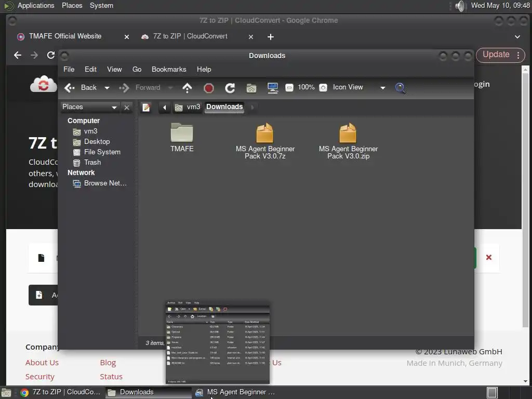Open the Home folder from the toolbar
Screen dimensions: 532x399
[251, 88]
